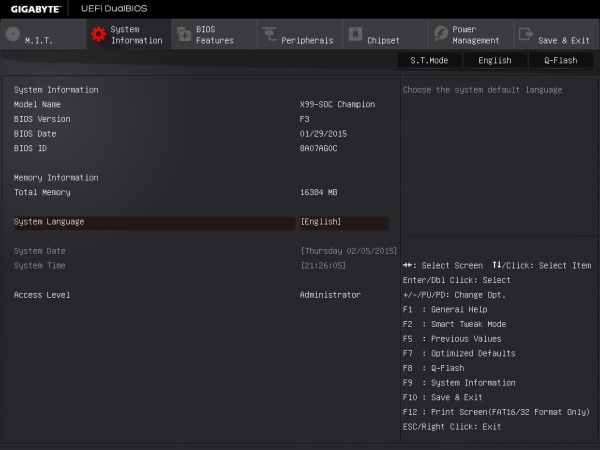Click the System Information section heading
600x450 pixels.
(x=56, y=90)
